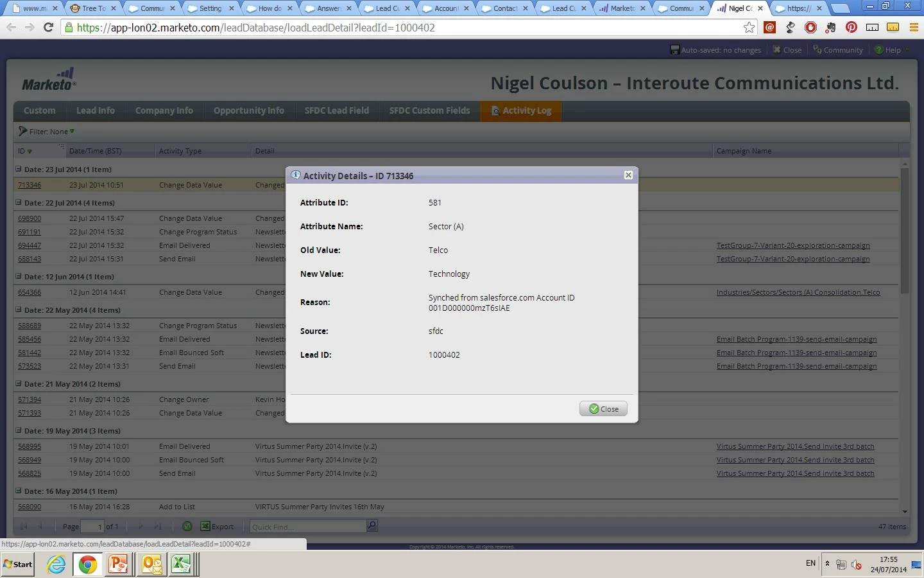Screen dimensions: 924x578
Task: Open the Chrome menu button
Action: 914,27
